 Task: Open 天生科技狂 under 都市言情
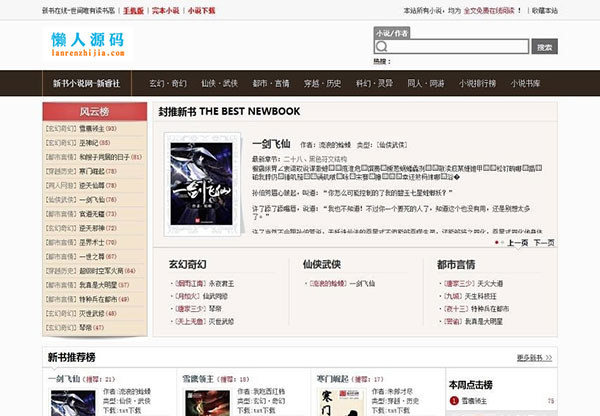tap(481, 296)
